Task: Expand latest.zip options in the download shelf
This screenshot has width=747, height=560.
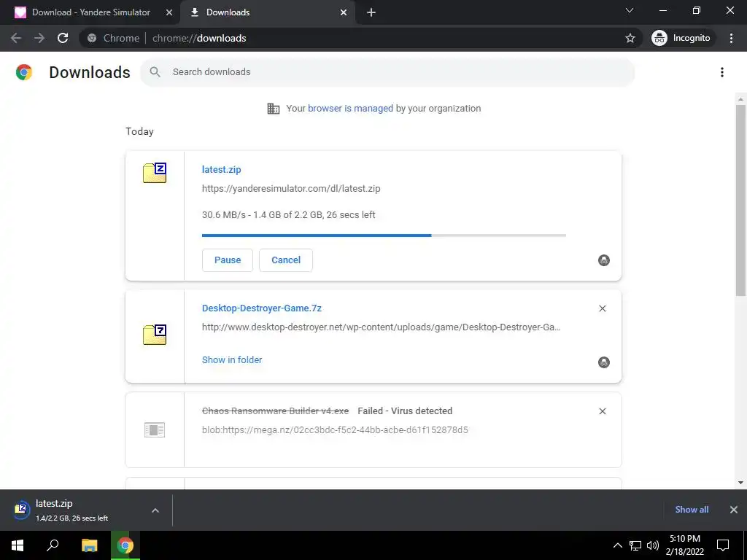Action: 155,510
